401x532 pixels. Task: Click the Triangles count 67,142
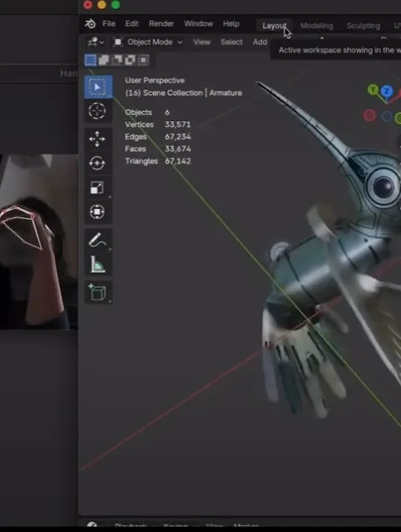(x=177, y=161)
